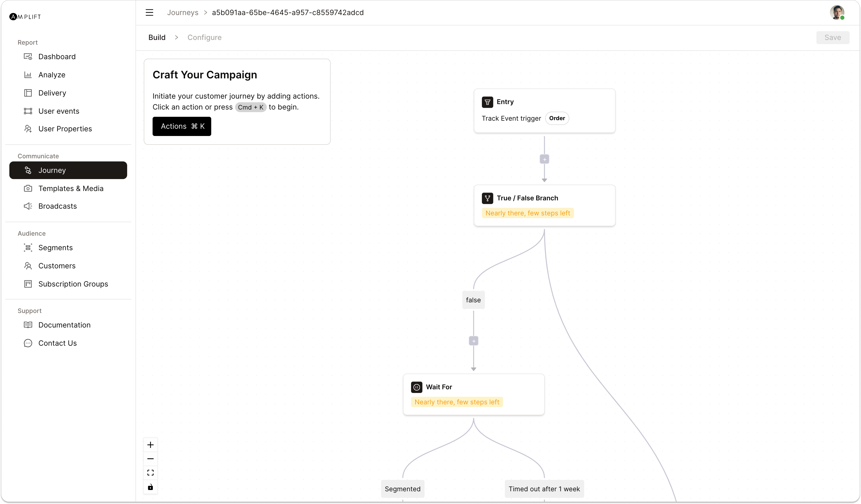Open the Dashboard report
The height and width of the screenshot is (504, 861).
click(x=57, y=57)
